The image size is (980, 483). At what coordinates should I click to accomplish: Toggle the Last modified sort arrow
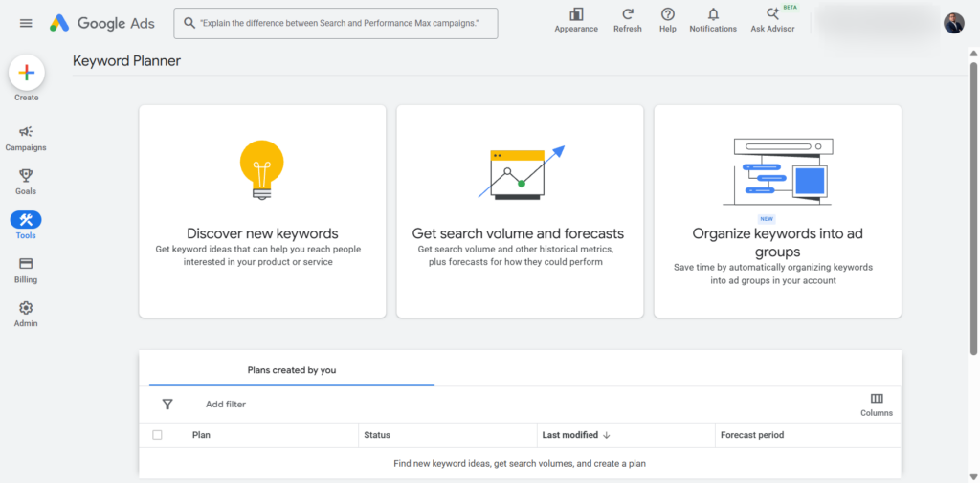tap(606, 435)
